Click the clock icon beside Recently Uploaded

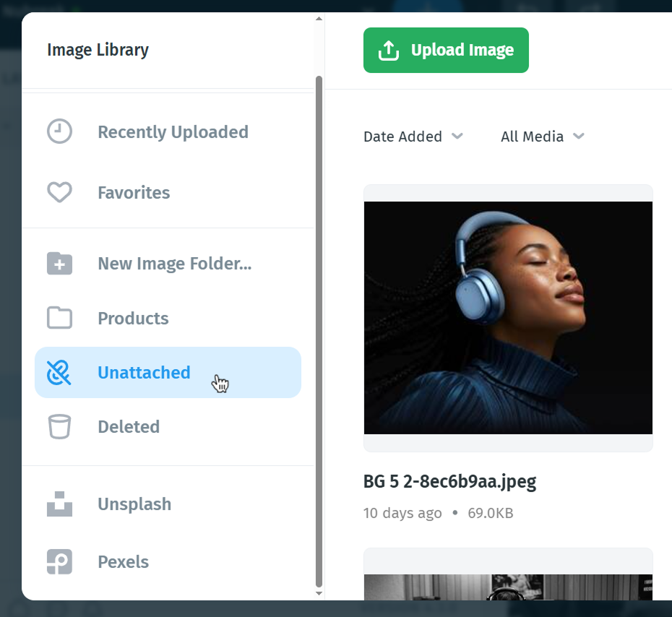point(59,131)
